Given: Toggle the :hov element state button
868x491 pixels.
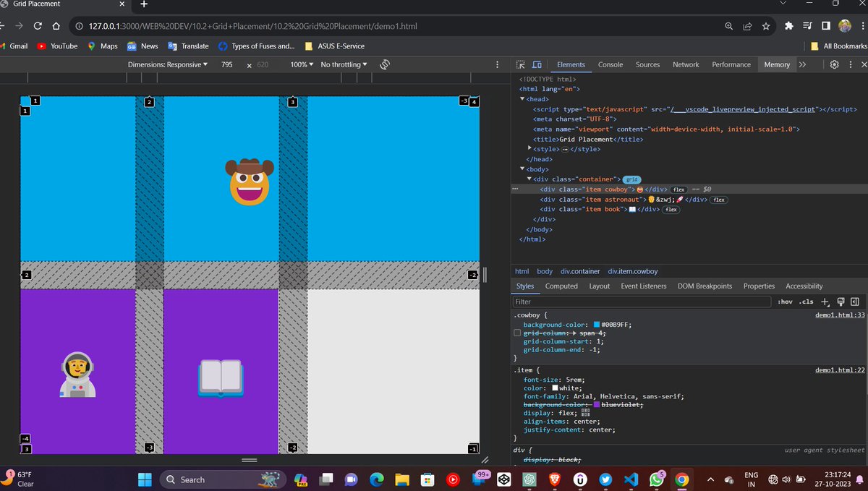Looking at the screenshot, I should [x=785, y=302].
